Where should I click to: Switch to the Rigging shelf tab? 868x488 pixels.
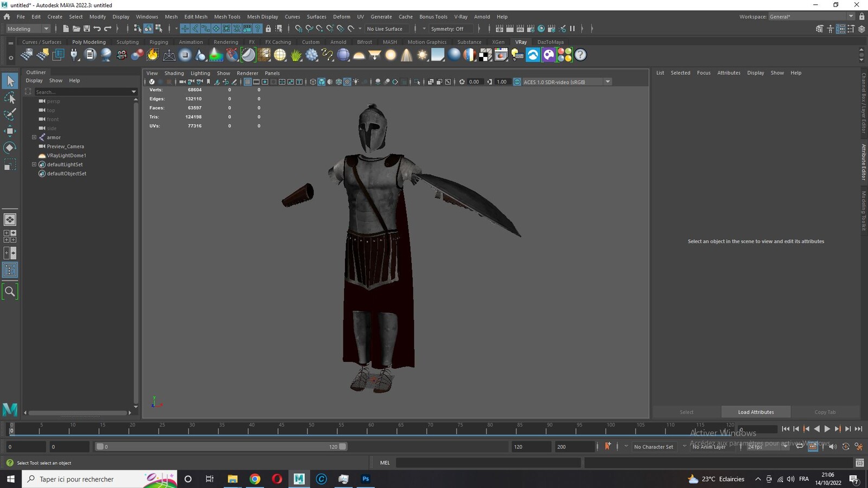[x=158, y=42]
